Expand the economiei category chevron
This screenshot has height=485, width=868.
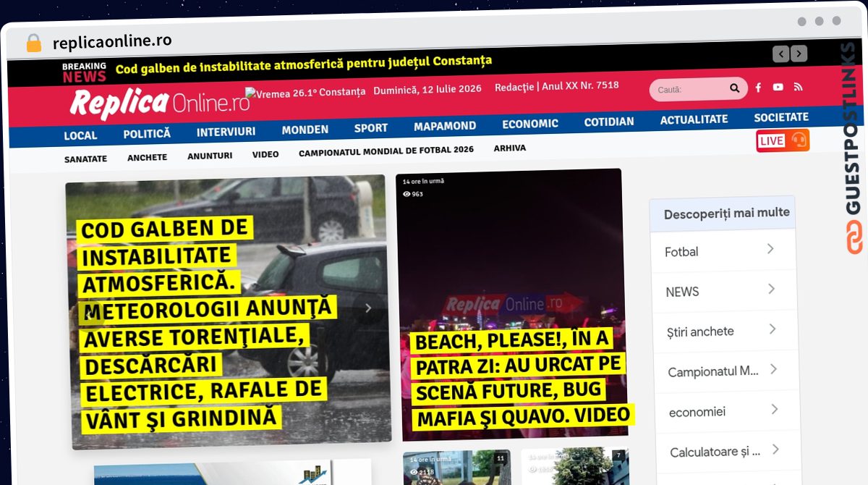774,409
